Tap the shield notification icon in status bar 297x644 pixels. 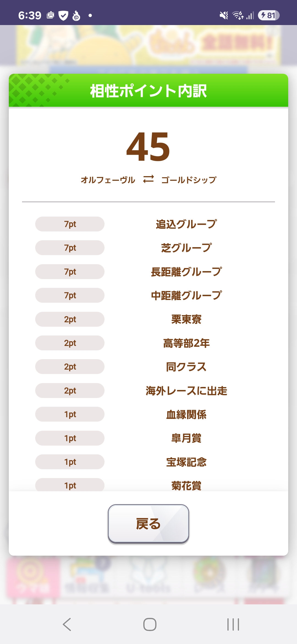pos(63,16)
